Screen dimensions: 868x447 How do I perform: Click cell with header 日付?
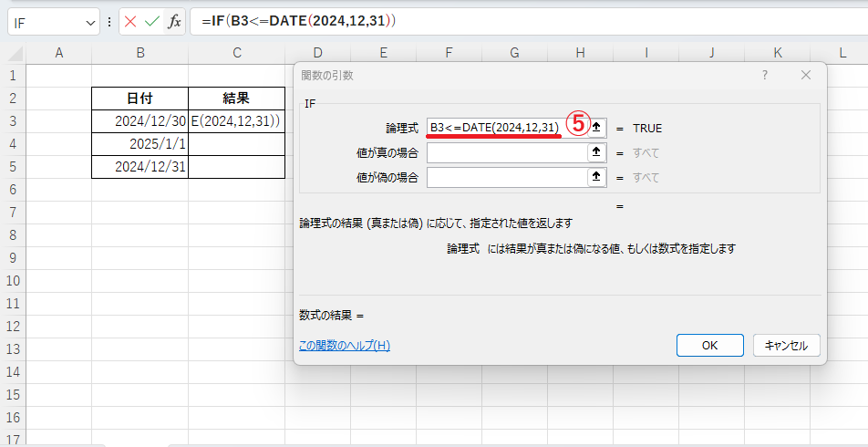[140, 98]
